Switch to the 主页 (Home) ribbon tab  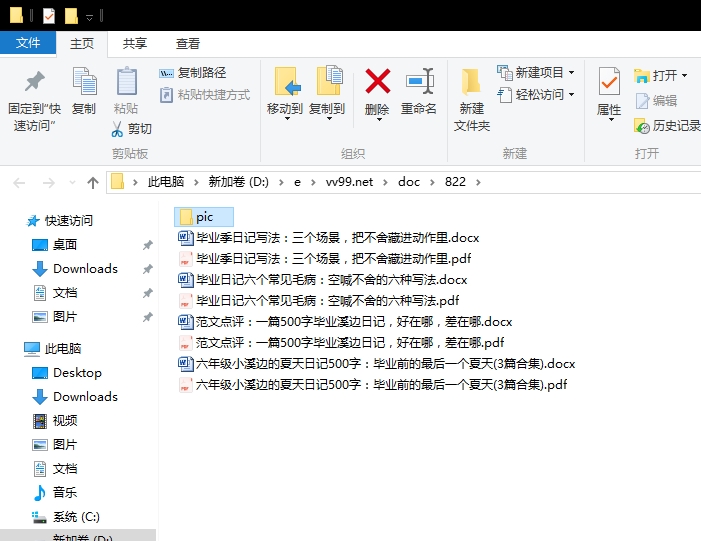click(x=82, y=43)
